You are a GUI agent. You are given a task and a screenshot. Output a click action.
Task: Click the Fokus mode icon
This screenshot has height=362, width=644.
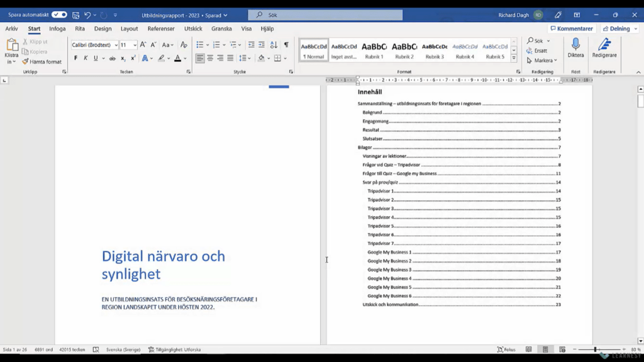pyautogui.click(x=506, y=349)
